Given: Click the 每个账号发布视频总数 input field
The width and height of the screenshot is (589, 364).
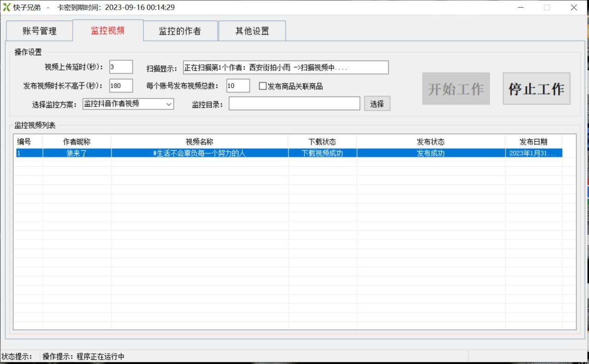Looking at the screenshot, I should 237,86.
